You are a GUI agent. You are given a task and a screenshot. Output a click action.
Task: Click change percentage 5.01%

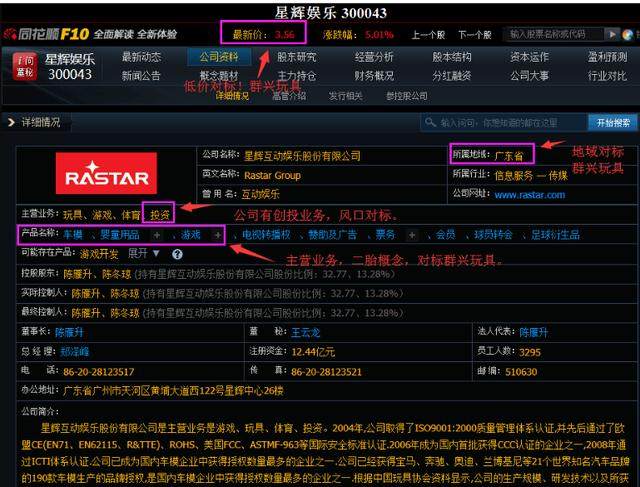tap(379, 35)
